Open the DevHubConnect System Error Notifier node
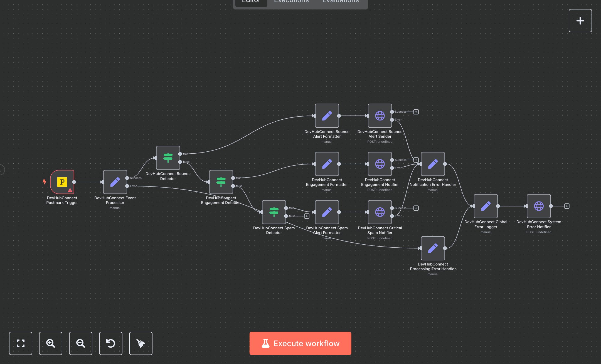This screenshot has width=601, height=364. tap(539, 206)
